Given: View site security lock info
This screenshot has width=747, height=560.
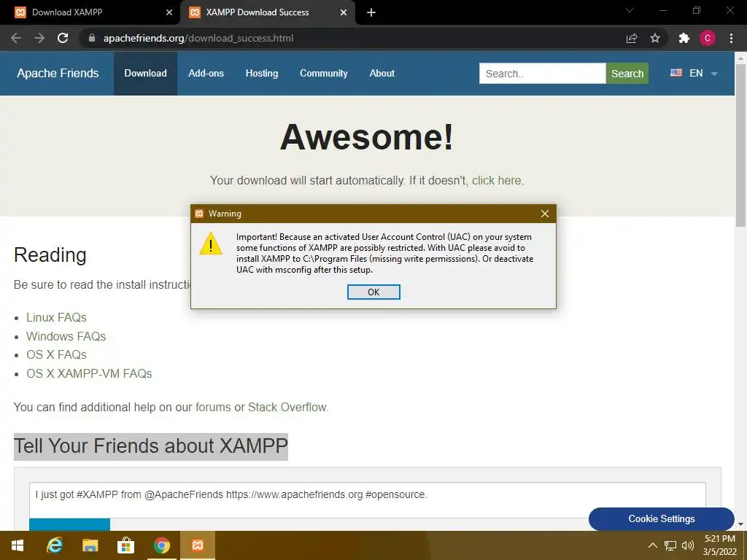Looking at the screenshot, I should pyautogui.click(x=93, y=38).
